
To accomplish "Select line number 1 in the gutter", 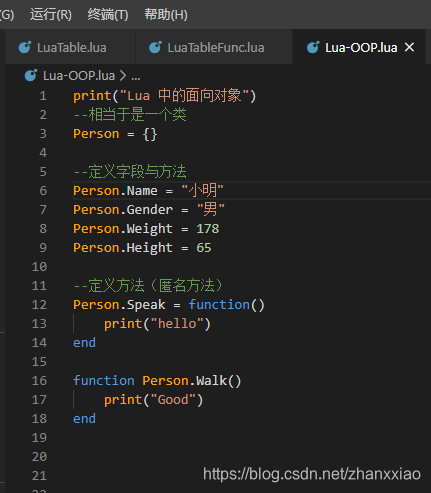I will tap(43, 96).
